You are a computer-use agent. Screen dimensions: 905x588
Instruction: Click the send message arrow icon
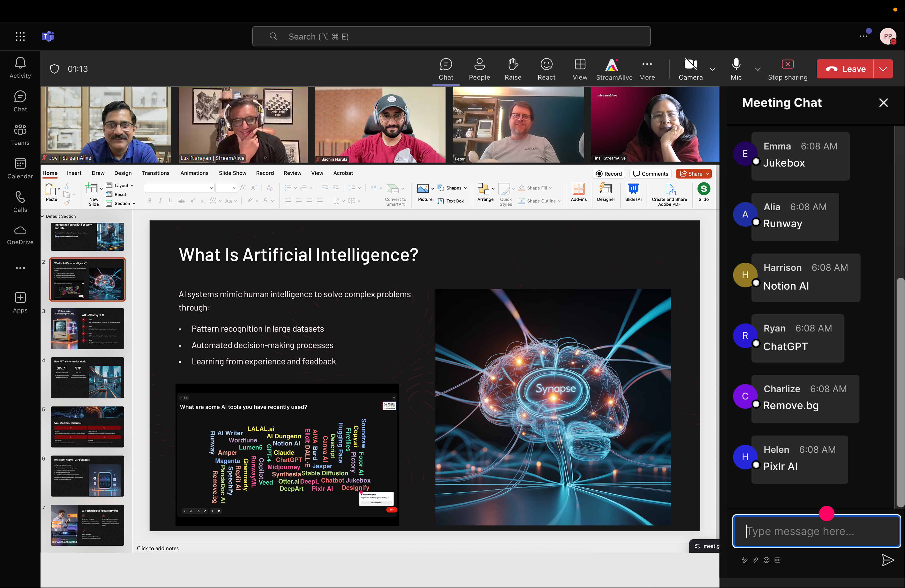(888, 560)
